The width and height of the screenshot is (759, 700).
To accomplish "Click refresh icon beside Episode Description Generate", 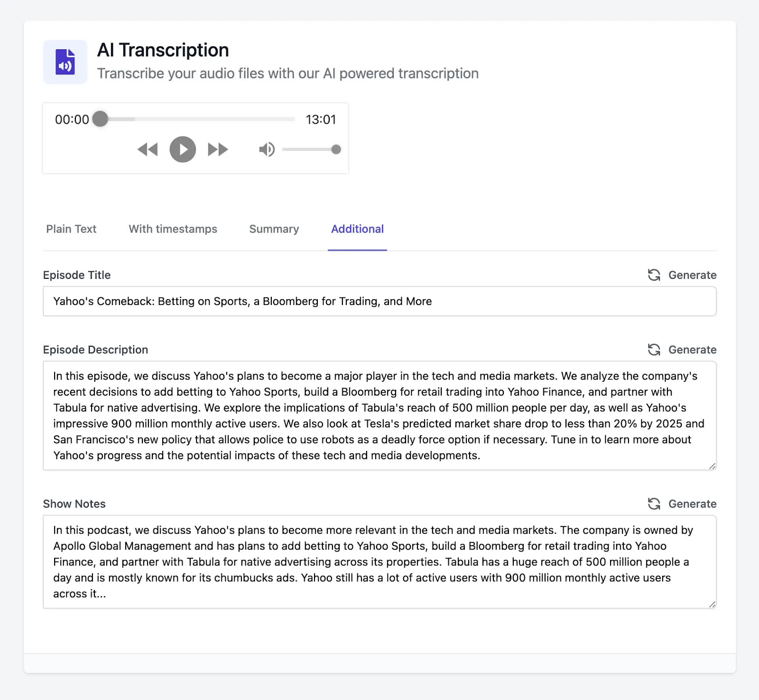I will pyautogui.click(x=654, y=350).
